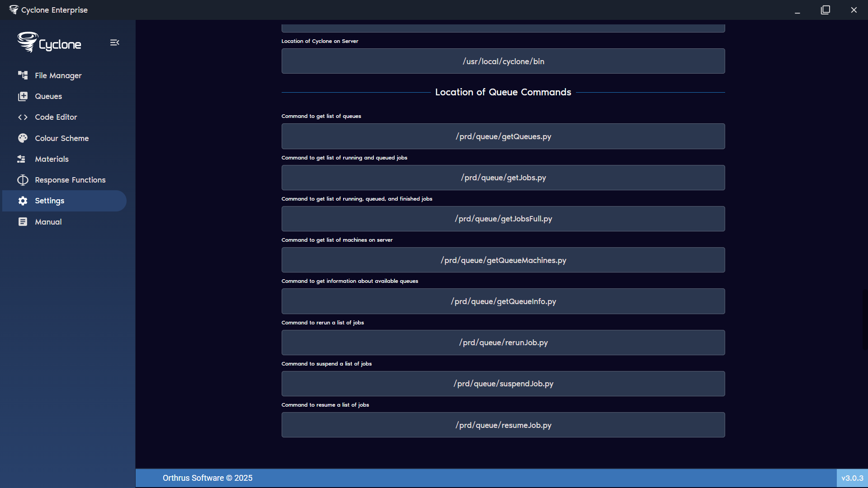Click the resumeJob.py command field
The width and height of the screenshot is (868, 488).
[503, 425]
